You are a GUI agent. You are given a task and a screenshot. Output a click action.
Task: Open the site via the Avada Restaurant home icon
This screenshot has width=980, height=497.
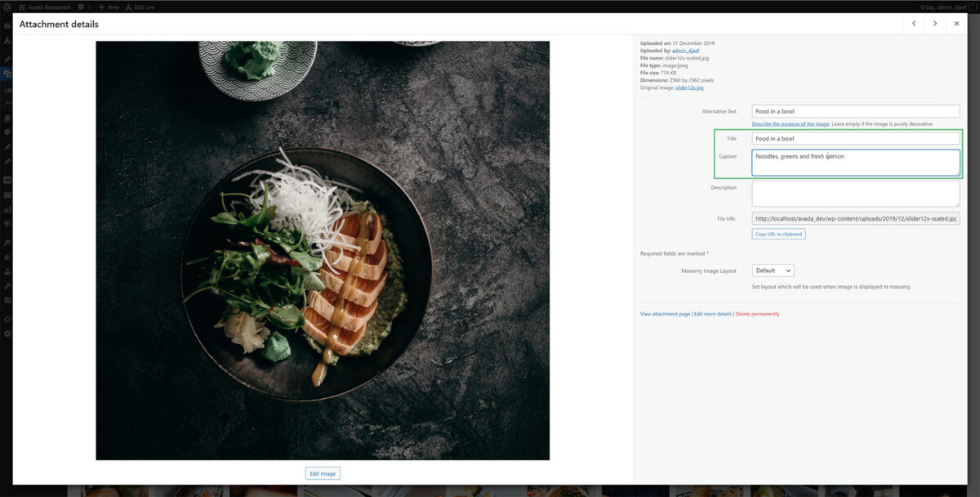point(23,6)
